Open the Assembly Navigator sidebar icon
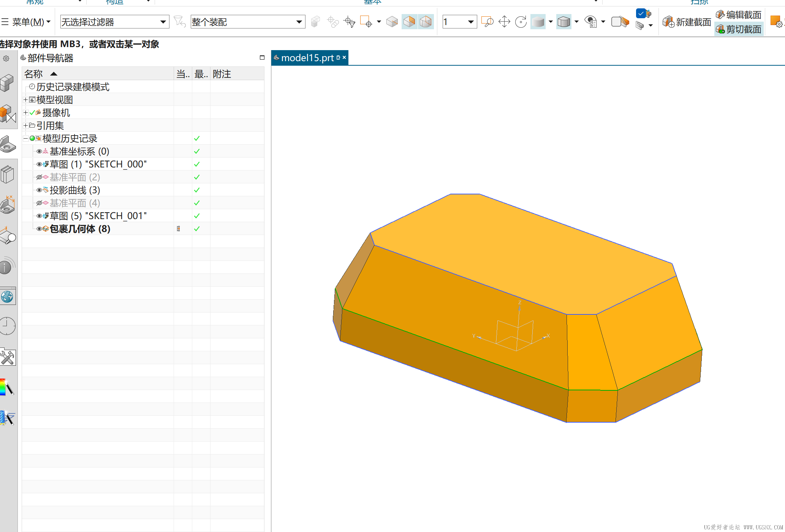785x532 pixels. [8, 82]
